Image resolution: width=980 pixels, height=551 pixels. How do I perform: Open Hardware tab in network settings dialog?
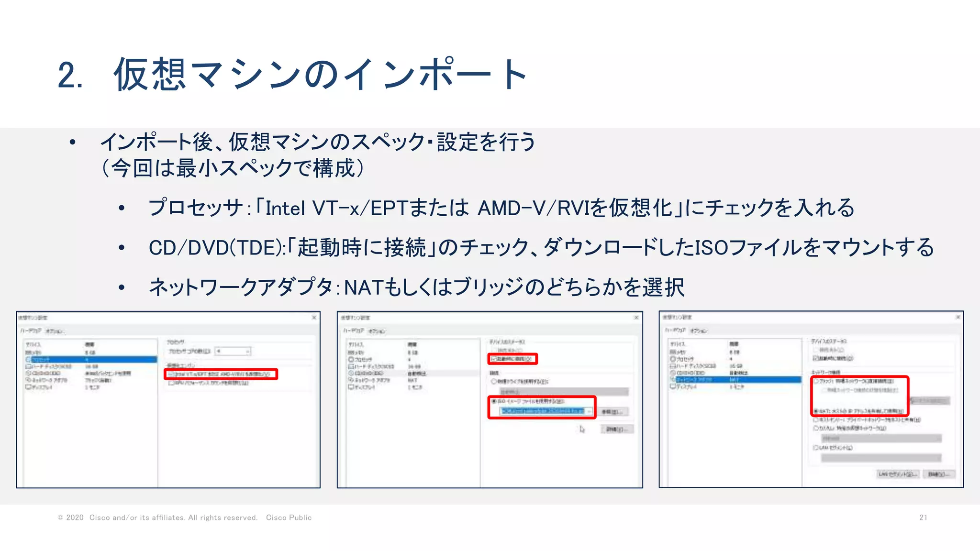[x=675, y=330]
